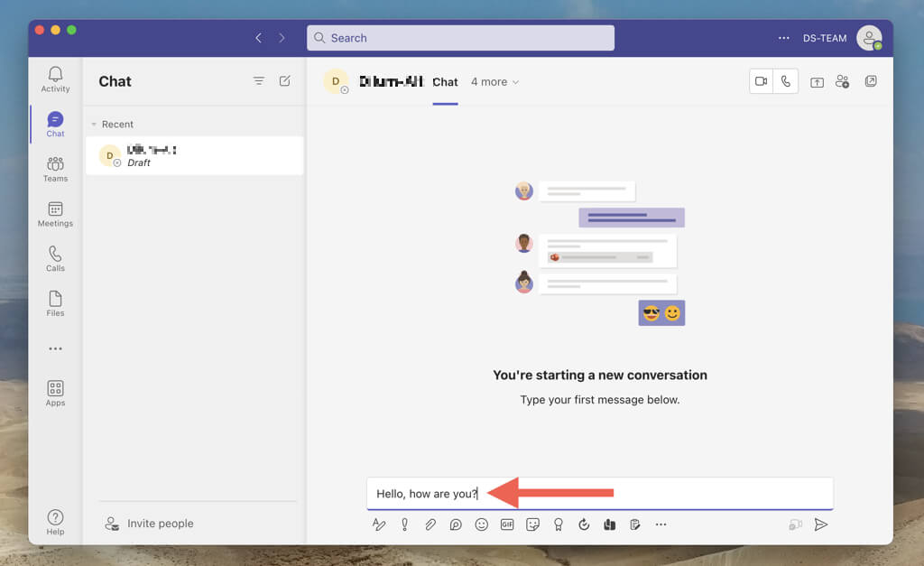This screenshot has width=924, height=566.
Task: Share your screen
Action: (817, 82)
